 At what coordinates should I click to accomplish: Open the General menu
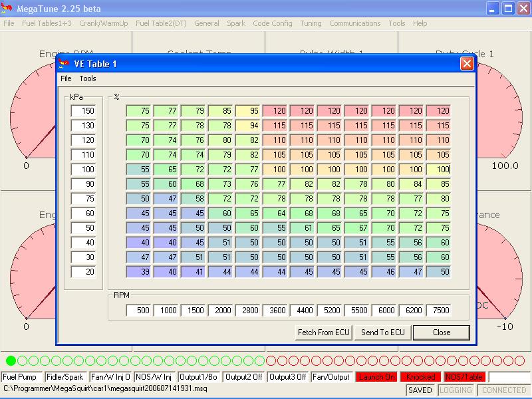point(207,23)
